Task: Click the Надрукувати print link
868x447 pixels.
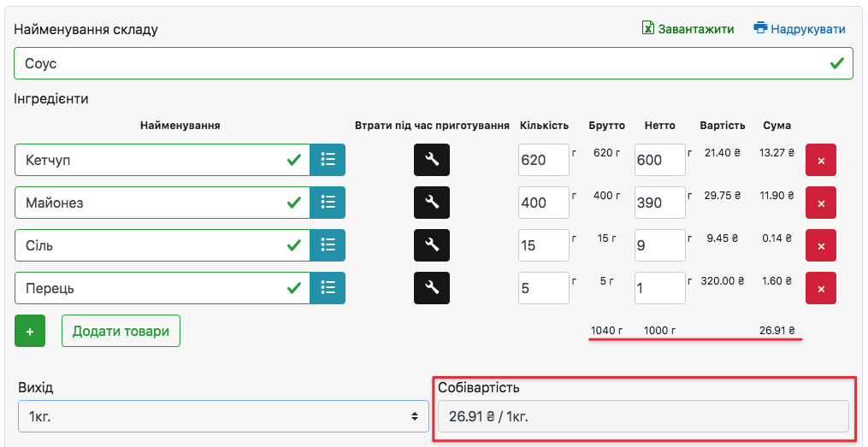Action: 800,29
